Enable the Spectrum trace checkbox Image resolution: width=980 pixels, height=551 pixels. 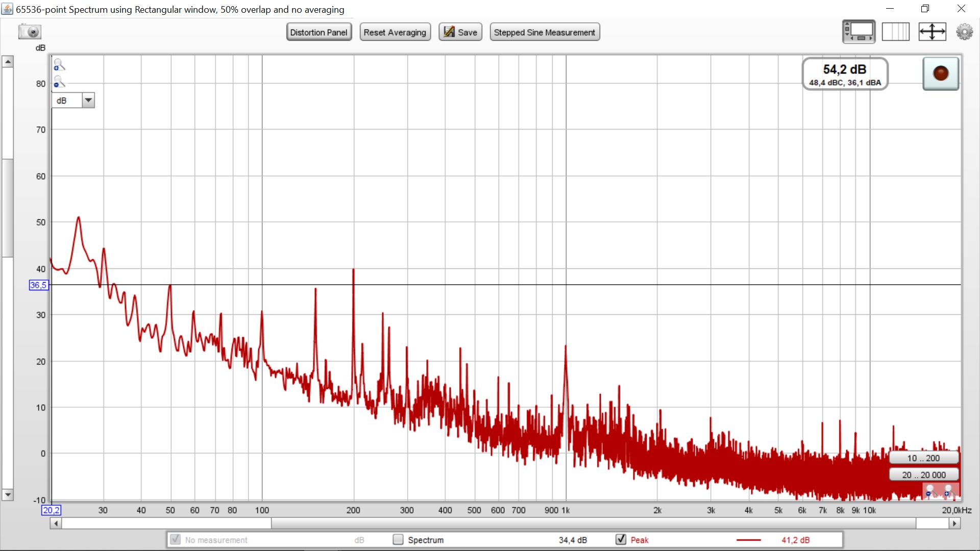pyautogui.click(x=398, y=539)
